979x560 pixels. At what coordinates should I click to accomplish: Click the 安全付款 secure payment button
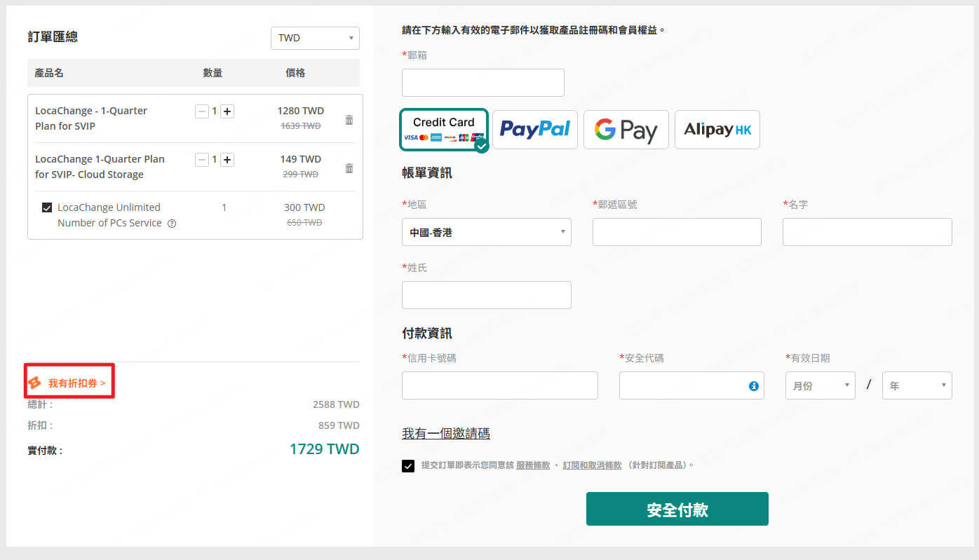(x=677, y=509)
